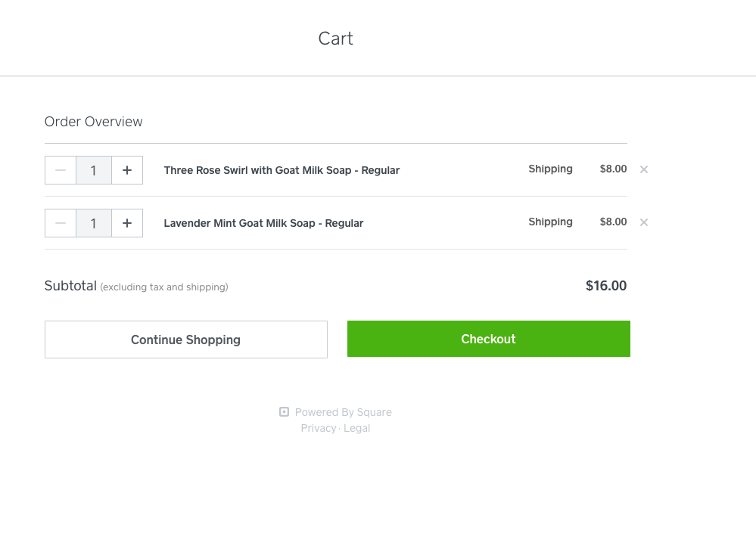The width and height of the screenshot is (756, 552).
Task: Decrease quantity of Three Rose Swirl soap
Action: pos(61,170)
